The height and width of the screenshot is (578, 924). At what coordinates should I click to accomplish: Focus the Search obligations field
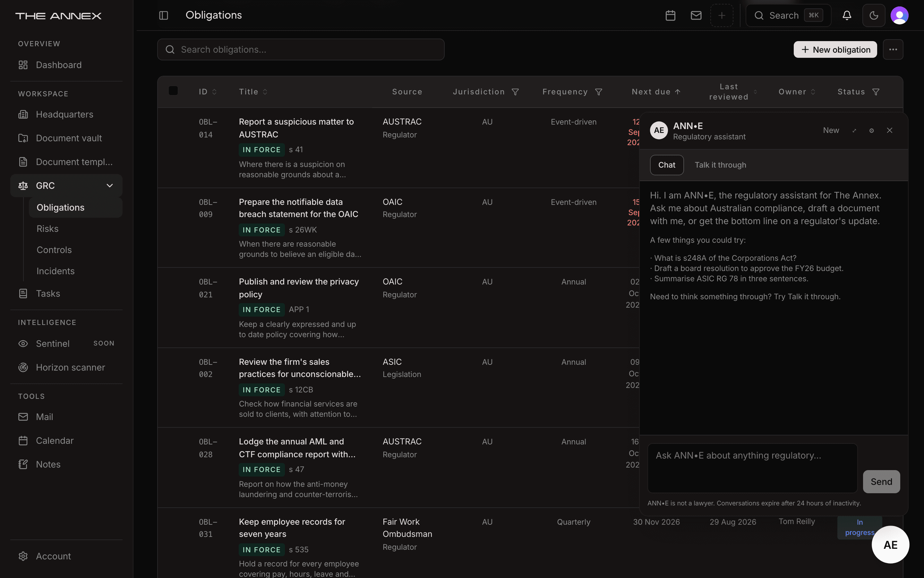point(301,49)
